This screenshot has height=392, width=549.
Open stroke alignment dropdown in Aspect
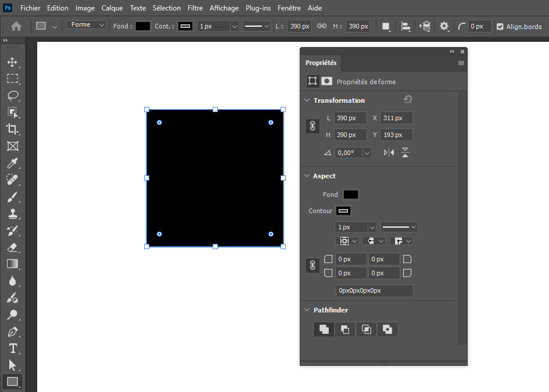347,241
